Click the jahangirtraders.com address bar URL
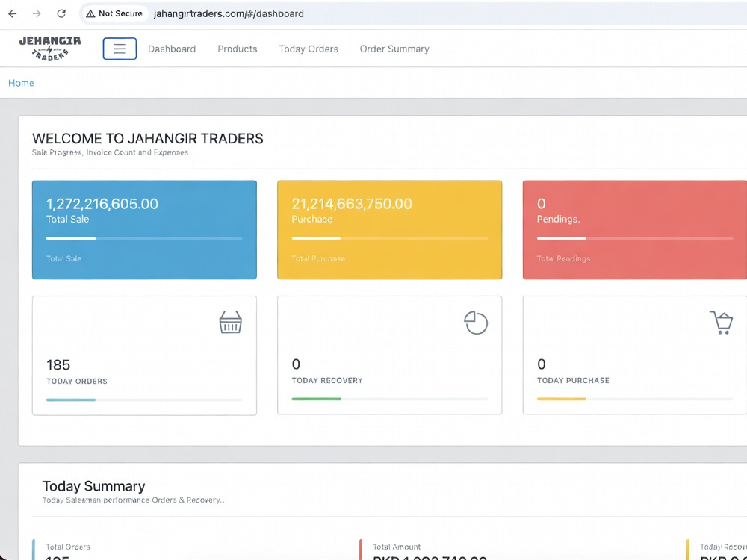 (x=228, y=13)
